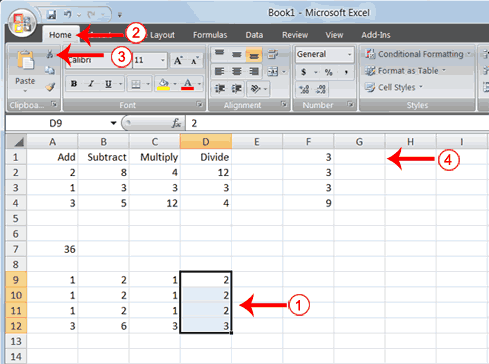Click Increase Decimal

point(304,89)
